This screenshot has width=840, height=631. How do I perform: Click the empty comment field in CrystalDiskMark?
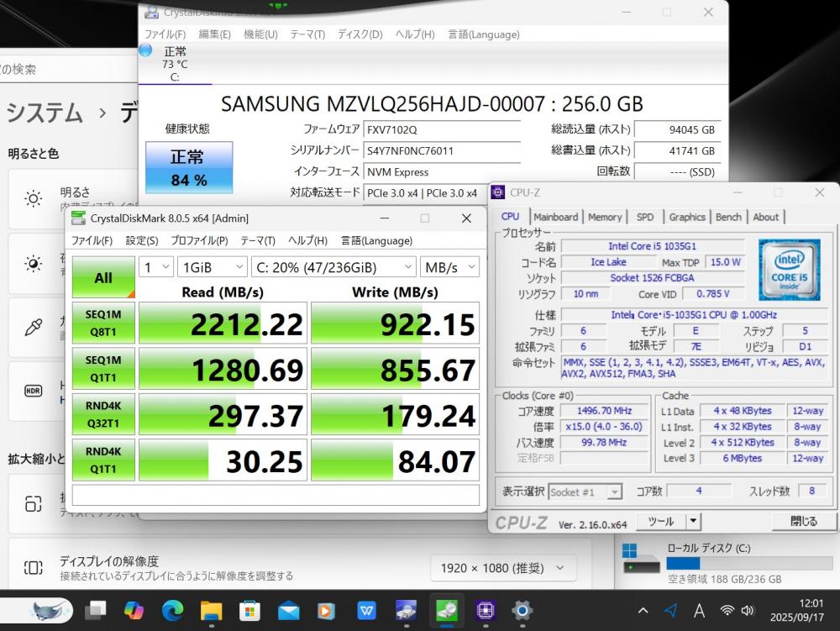(276, 495)
